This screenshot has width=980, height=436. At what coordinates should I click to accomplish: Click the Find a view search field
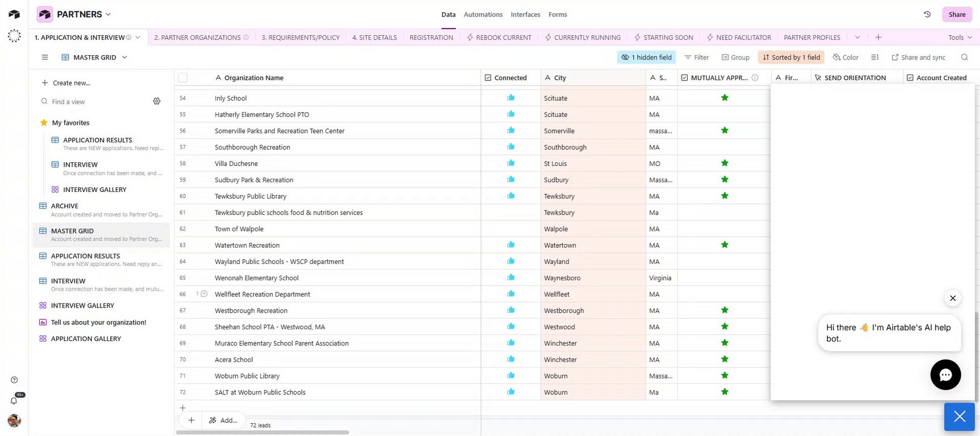tap(91, 102)
